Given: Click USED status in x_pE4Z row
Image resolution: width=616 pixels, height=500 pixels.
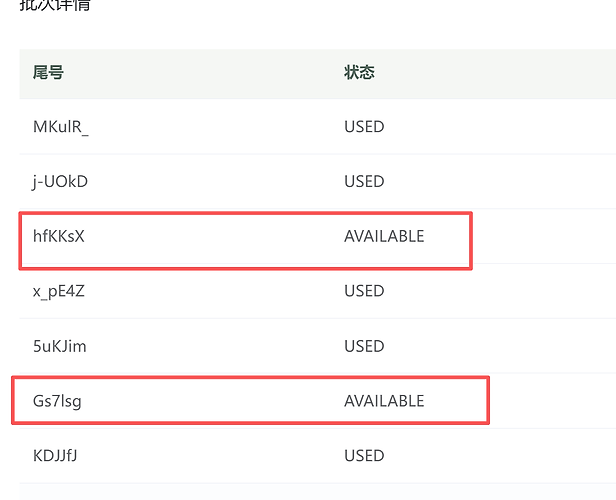Looking at the screenshot, I should point(364,291).
